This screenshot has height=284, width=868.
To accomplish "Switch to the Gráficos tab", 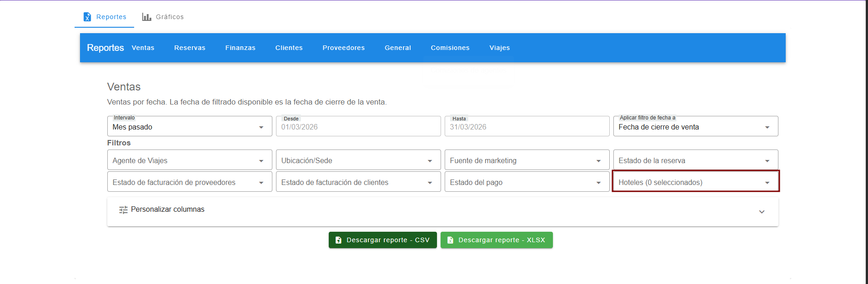I will [x=163, y=17].
